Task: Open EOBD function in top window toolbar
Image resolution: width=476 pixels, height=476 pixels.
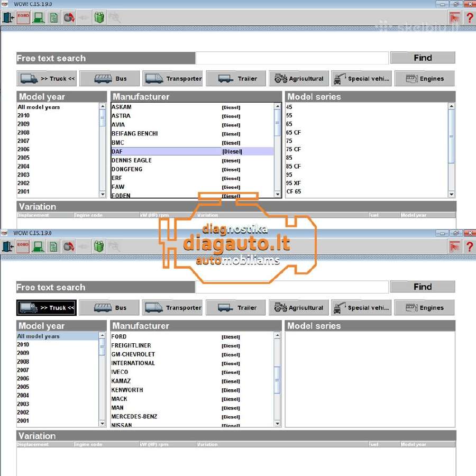Action: point(23,17)
